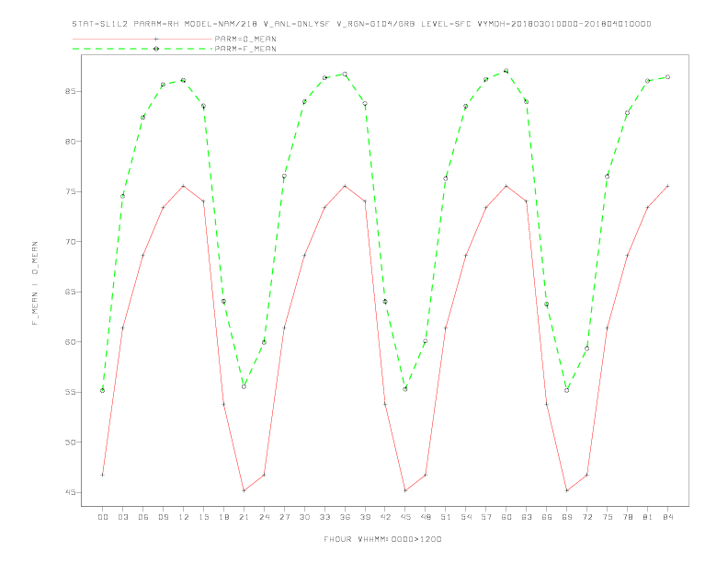The height and width of the screenshot is (563, 728).
Task: Click the F_MEAN | O_MEAN y-axis title
Action: [x=35, y=283]
